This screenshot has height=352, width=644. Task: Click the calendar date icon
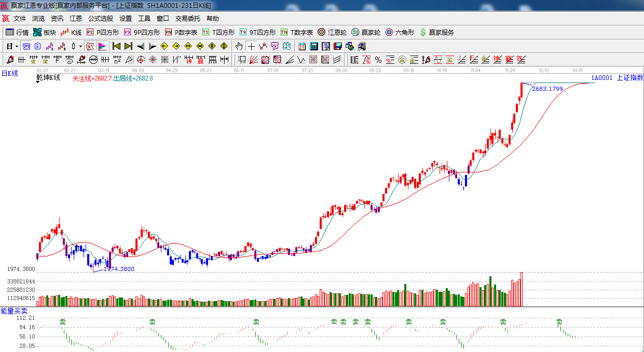pos(302,46)
